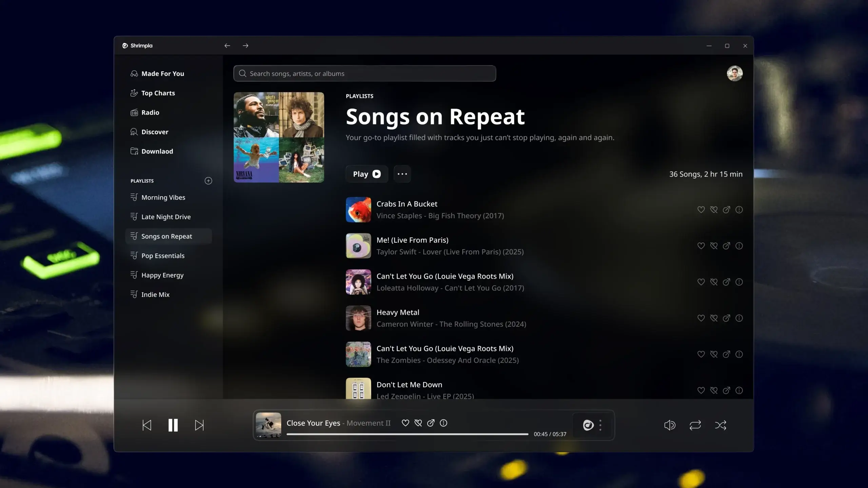
Task: Open vertical dots menu in now playing
Action: point(600,425)
